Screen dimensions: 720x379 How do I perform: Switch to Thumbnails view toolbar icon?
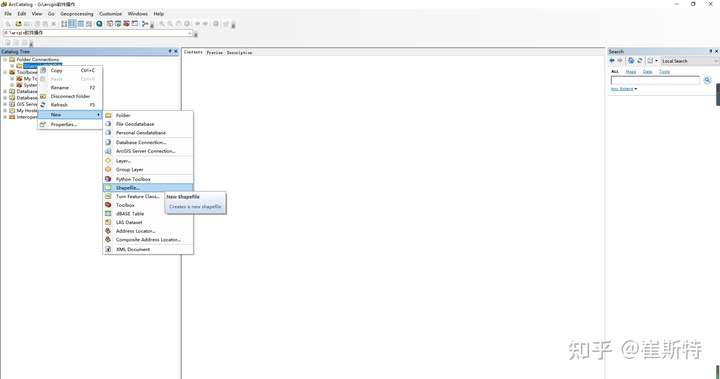pos(89,24)
